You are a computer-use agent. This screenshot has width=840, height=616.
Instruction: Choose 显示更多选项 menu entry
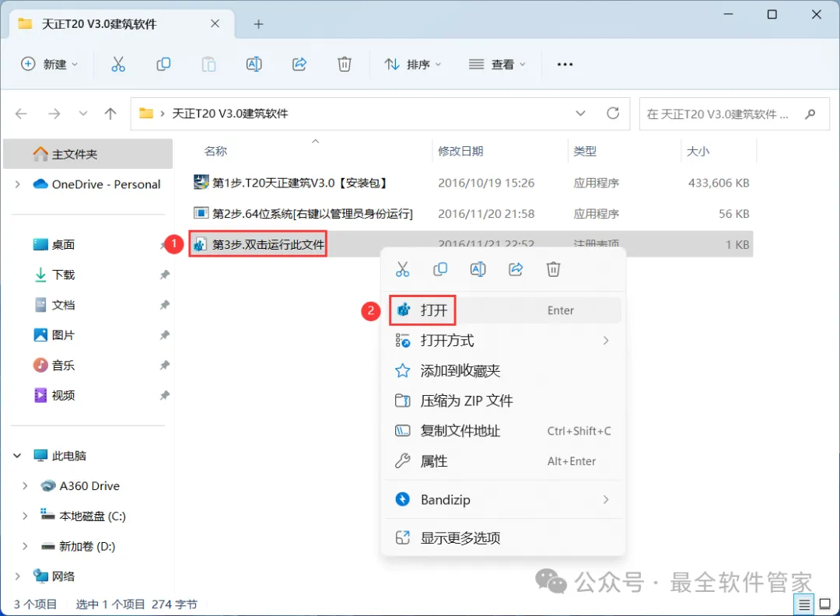pos(502,537)
